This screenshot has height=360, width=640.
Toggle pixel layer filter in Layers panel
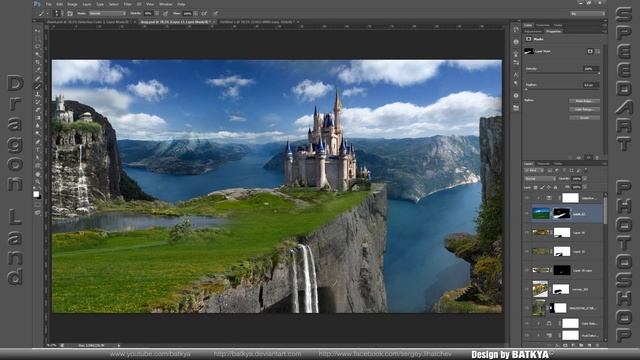click(551, 170)
